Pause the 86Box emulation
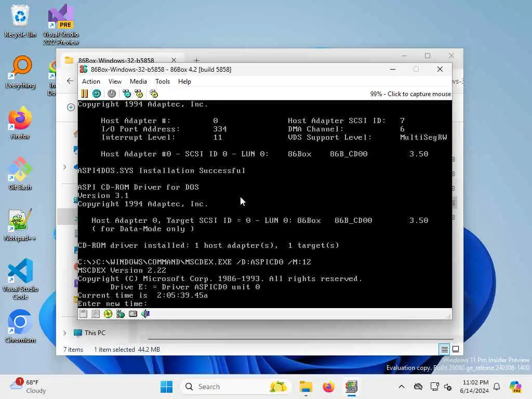 pyautogui.click(x=85, y=94)
